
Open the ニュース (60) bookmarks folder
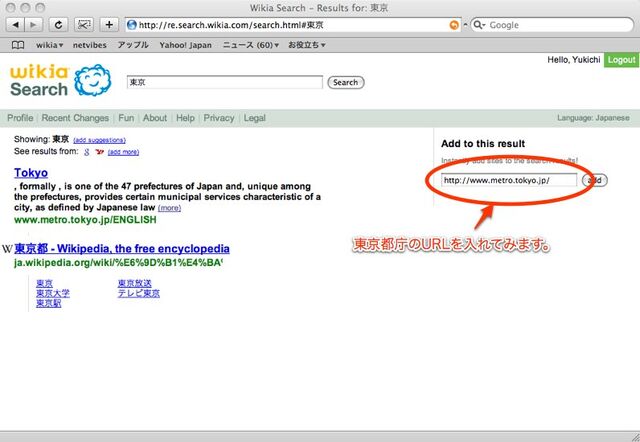point(251,45)
